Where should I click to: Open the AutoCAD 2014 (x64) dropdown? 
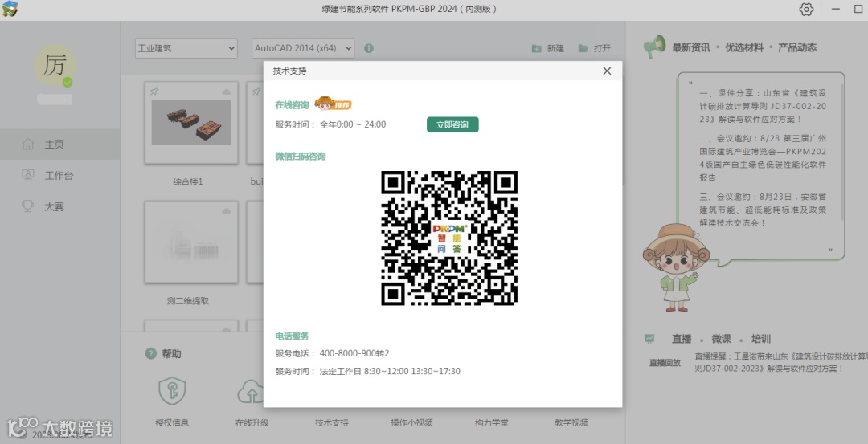[303, 48]
